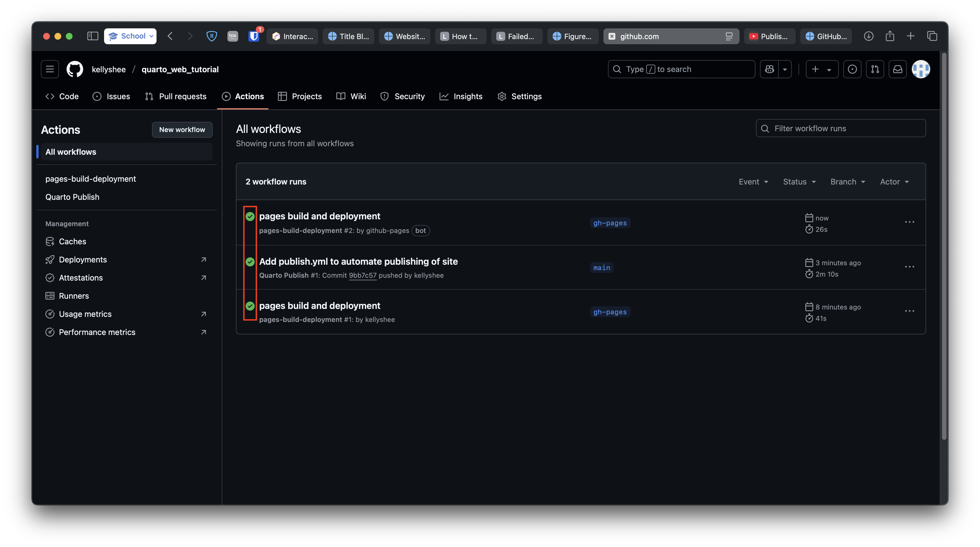
Task: Open the three-dot menu for pages-build-deployment #1
Action: point(909,311)
